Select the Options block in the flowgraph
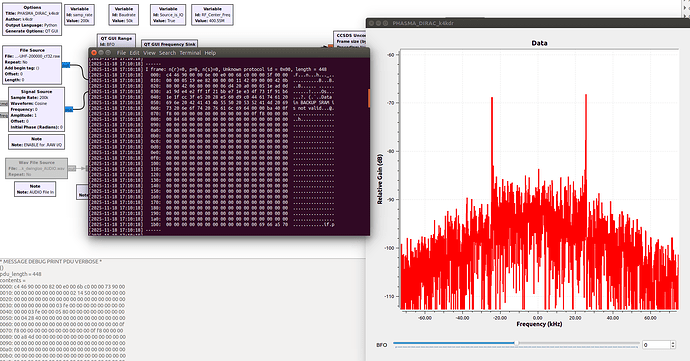Viewport: 690px width, 361px height. (x=32, y=19)
